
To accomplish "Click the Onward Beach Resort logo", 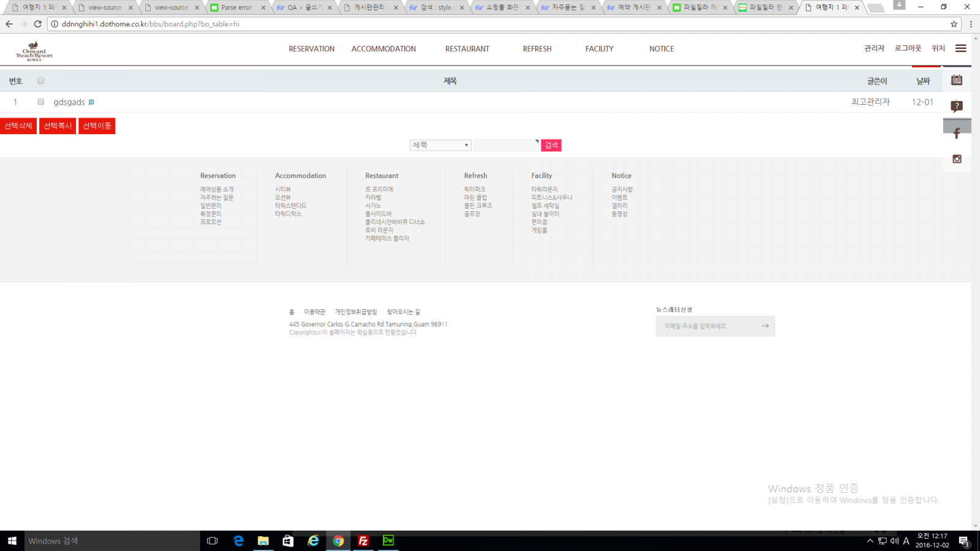I will (x=34, y=51).
